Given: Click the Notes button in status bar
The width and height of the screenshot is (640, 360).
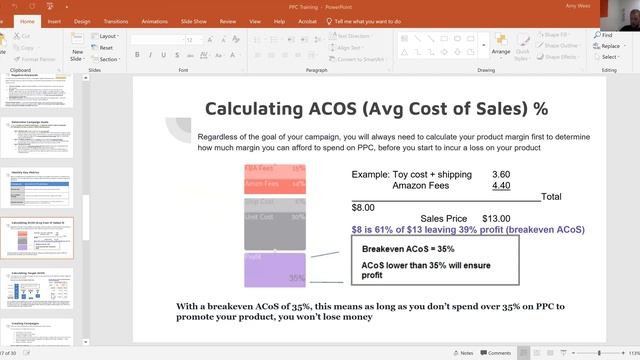Looking at the screenshot, I should tap(463, 353).
